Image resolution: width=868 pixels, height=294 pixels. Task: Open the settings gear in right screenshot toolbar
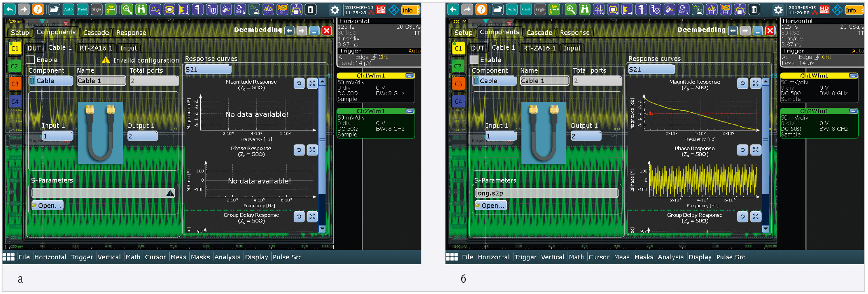[778, 10]
